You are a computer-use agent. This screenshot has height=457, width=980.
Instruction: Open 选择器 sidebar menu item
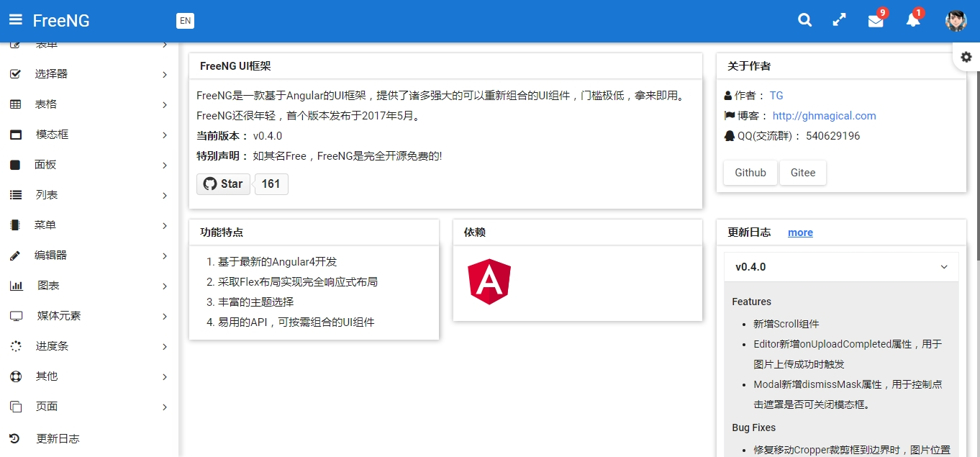pos(89,74)
